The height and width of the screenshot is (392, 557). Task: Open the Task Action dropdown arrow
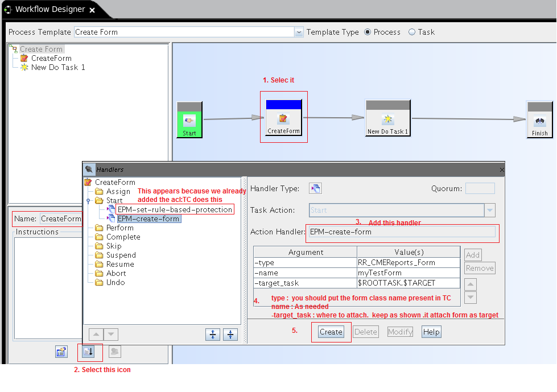click(489, 210)
